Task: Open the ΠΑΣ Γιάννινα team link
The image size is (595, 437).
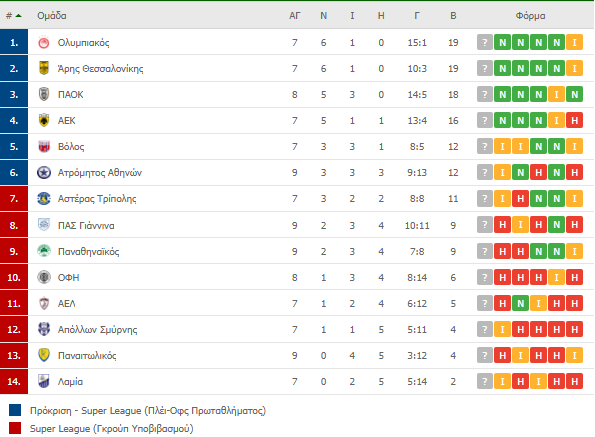Action: [x=86, y=225]
